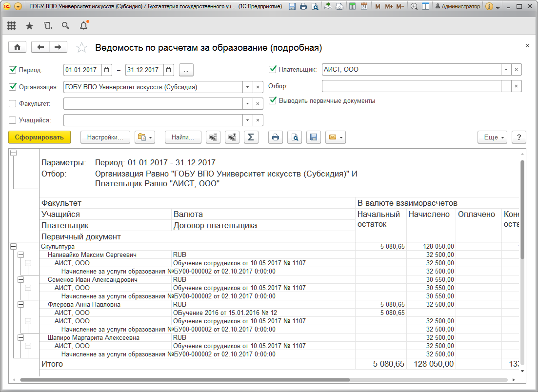Open Настройки... report settings
This screenshot has width=538, height=392.
(105, 137)
